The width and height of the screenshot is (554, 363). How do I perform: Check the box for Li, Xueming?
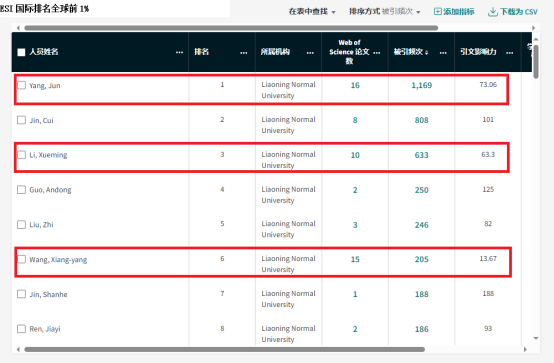pyautogui.click(x=22, y=155)
